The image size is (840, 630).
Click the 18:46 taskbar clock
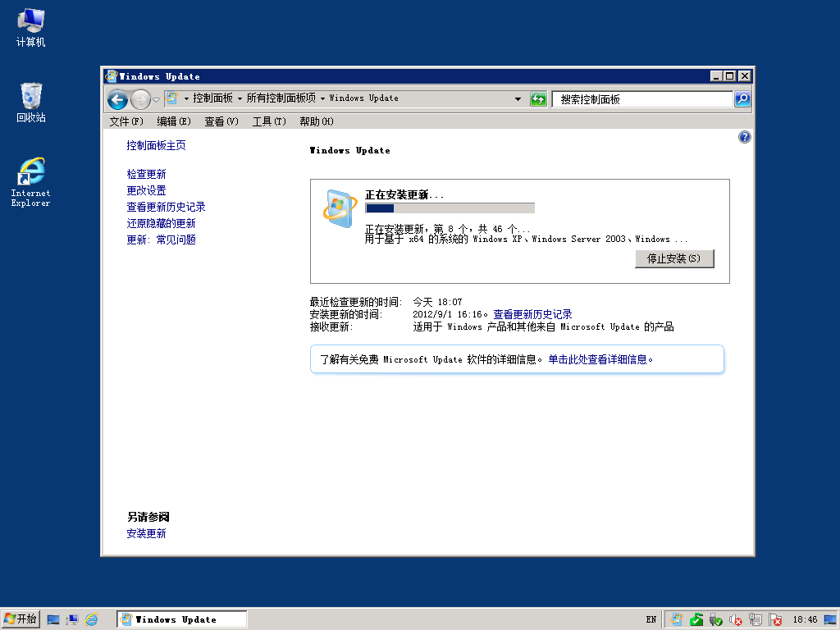pos(805,620)
